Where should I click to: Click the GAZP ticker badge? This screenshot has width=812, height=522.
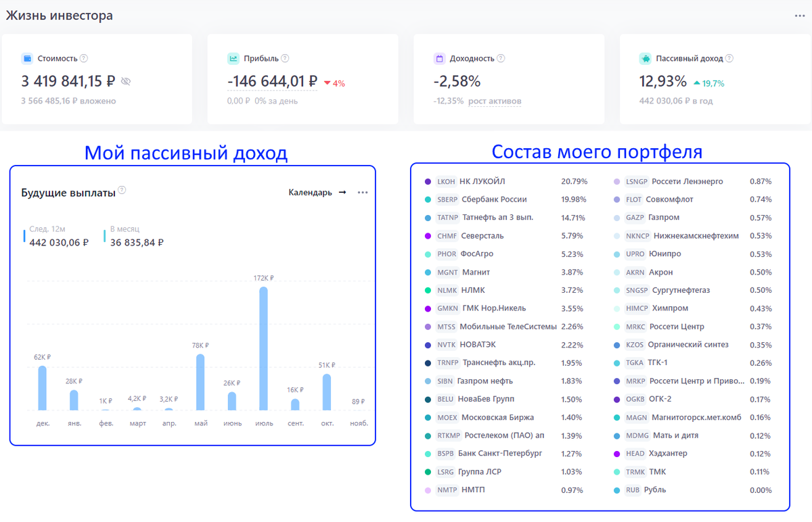(635, 218)
